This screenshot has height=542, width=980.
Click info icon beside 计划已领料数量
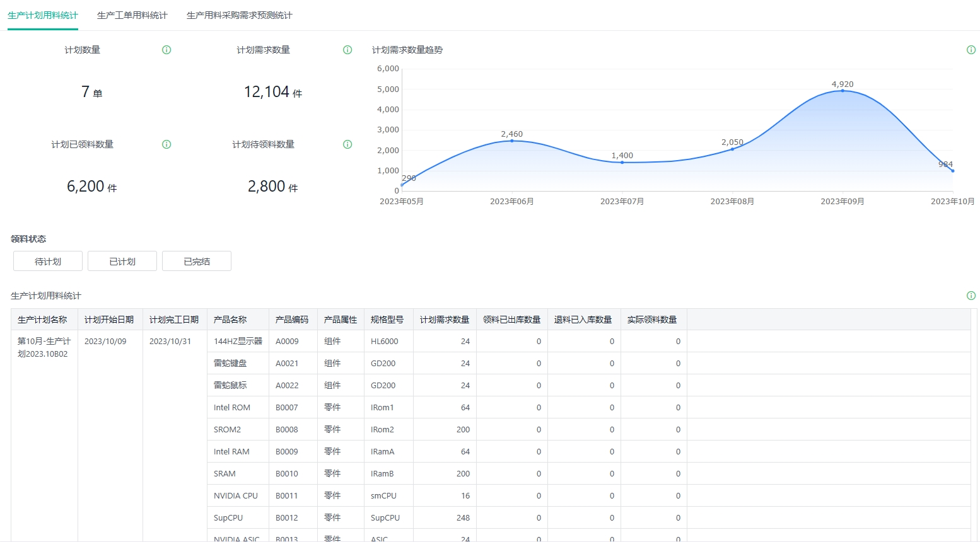click(x=166, y=144)
